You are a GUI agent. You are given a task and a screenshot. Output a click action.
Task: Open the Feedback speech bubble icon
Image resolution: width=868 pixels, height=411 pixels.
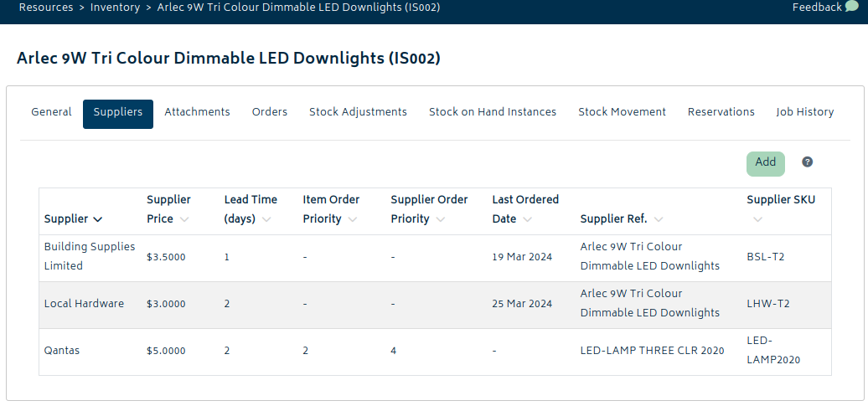[x=851, y=8]
